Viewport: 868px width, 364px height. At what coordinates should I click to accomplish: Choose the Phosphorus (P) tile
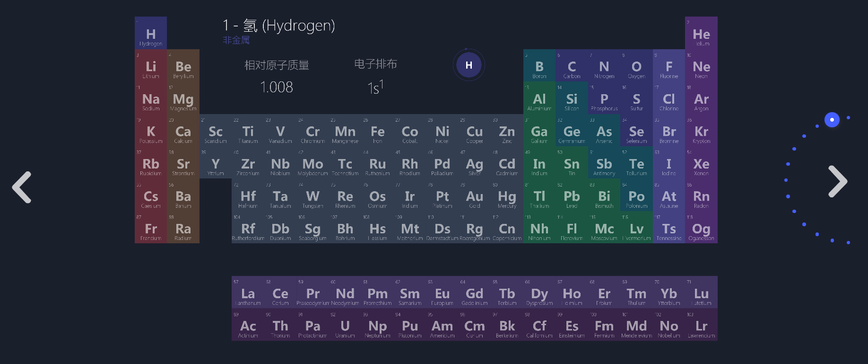(x=604, y=98)
